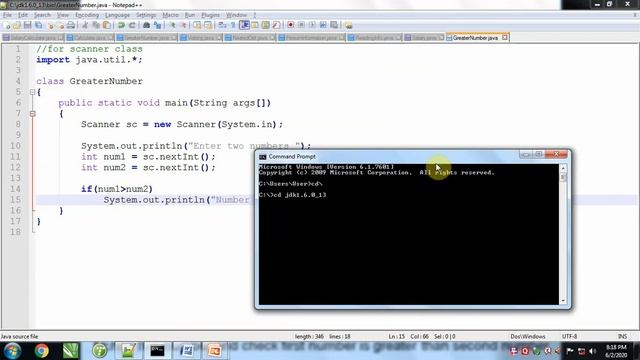Open the Run menu

point(190,15)
